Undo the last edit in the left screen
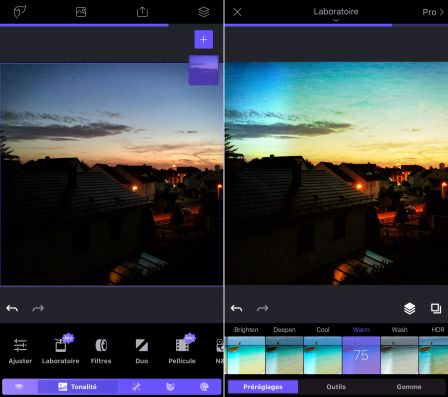448x397 pixels. tap(12, 308)
